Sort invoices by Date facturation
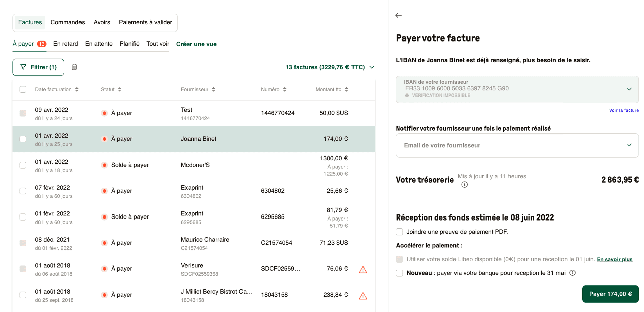 77,89
